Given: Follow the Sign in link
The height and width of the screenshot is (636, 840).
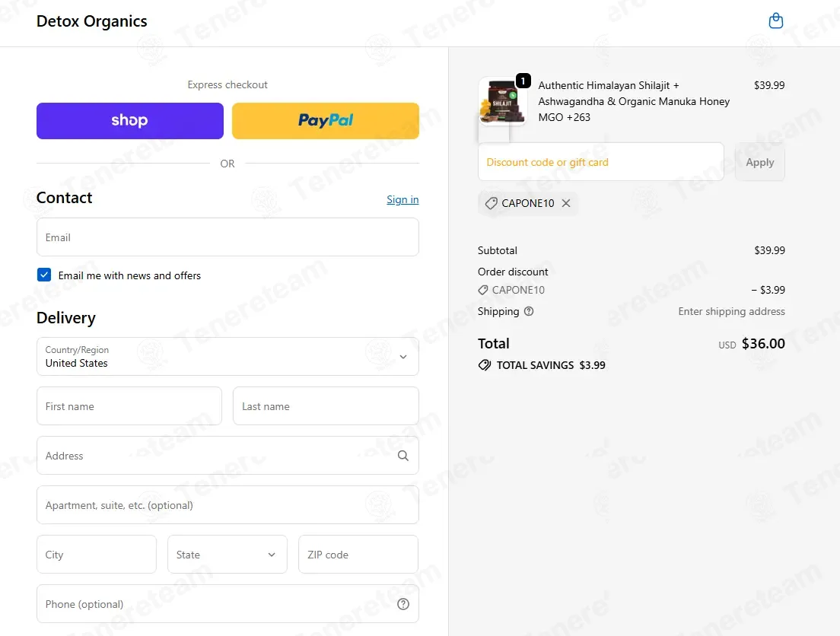Looking at the screenshot, I should (x=402, y=199).
